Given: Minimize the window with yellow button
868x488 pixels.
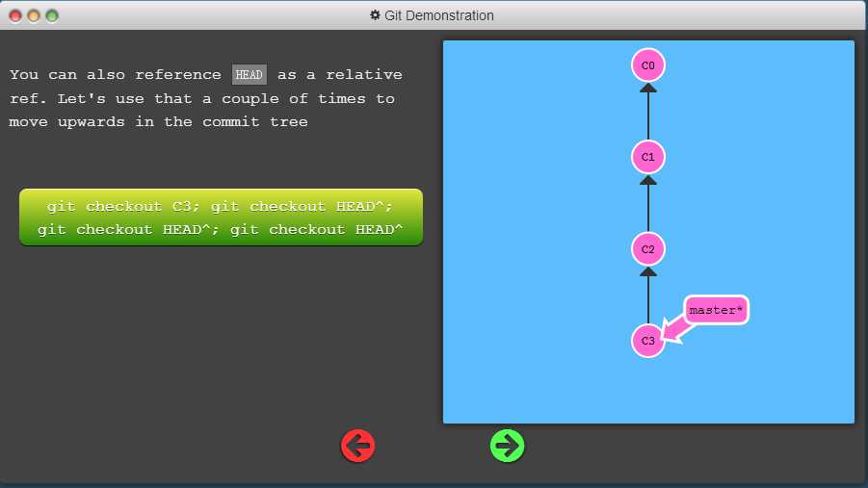Looking at the screenshot, I should pos(34,16).
